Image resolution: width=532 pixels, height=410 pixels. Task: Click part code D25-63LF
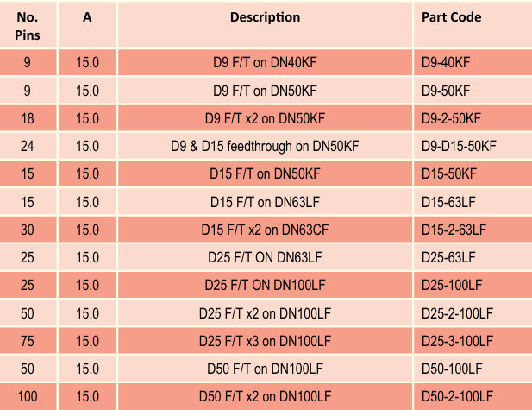[x=448, y=257]
